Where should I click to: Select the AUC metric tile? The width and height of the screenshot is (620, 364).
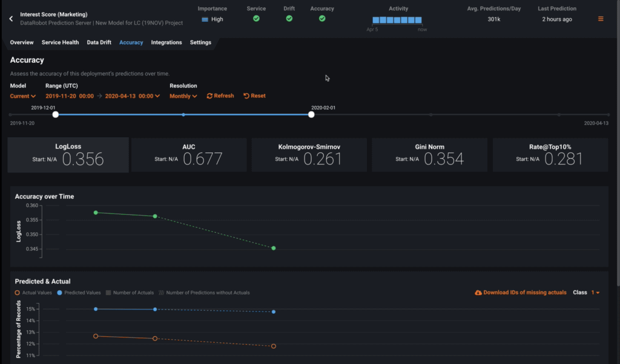pos(189,155)
